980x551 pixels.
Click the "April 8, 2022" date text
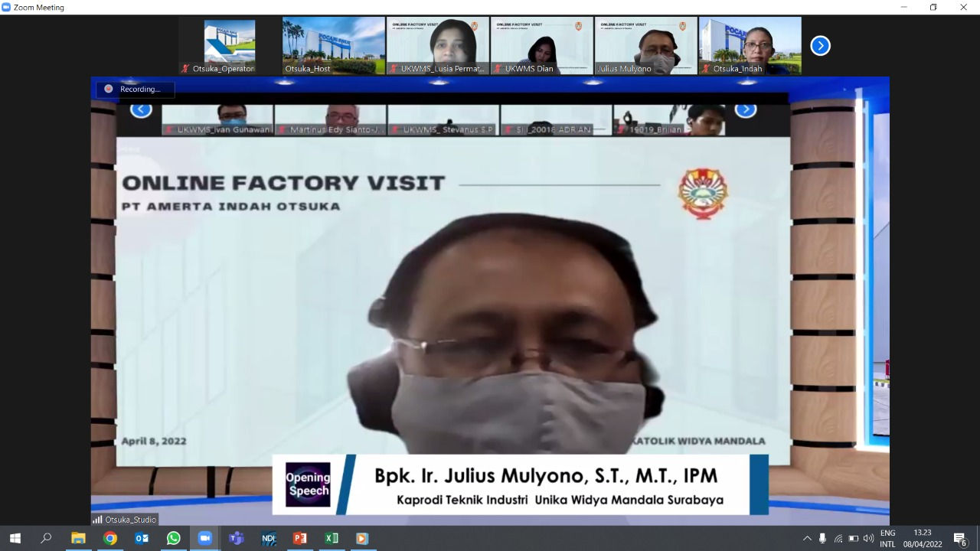coord(154,441)
